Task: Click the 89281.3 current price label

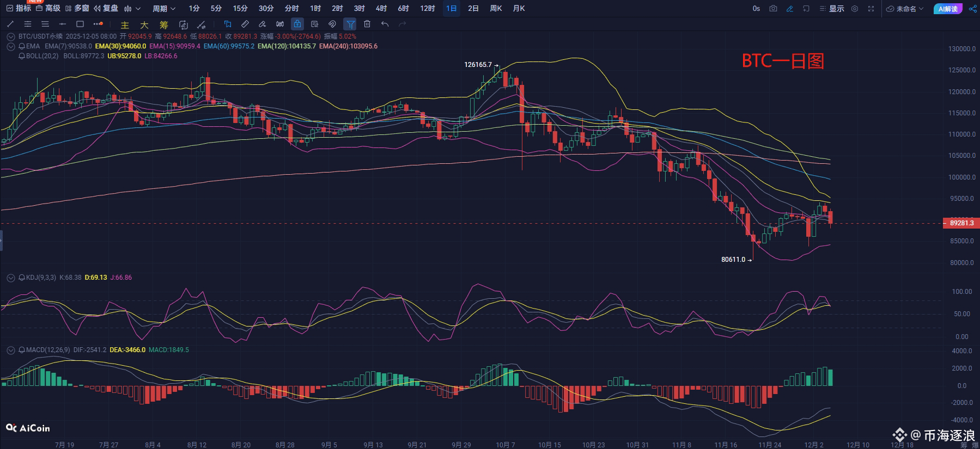Action: click(x=961, y=223)
